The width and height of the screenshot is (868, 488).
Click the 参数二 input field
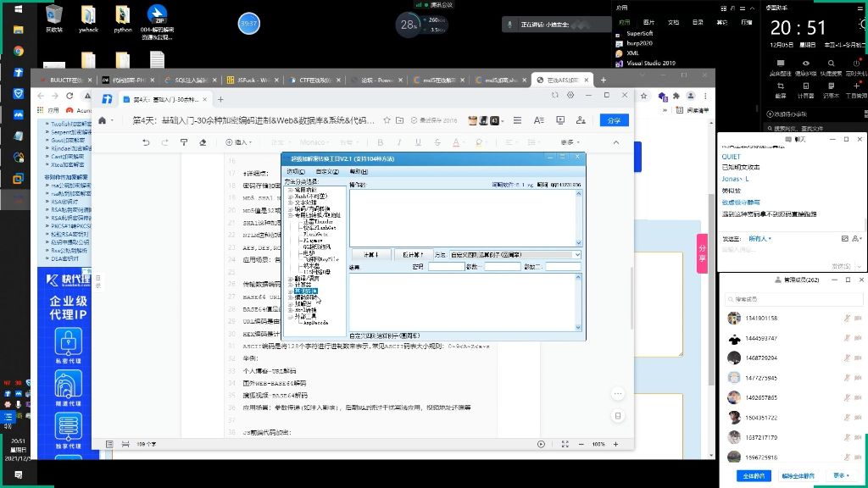click(563, 267)
